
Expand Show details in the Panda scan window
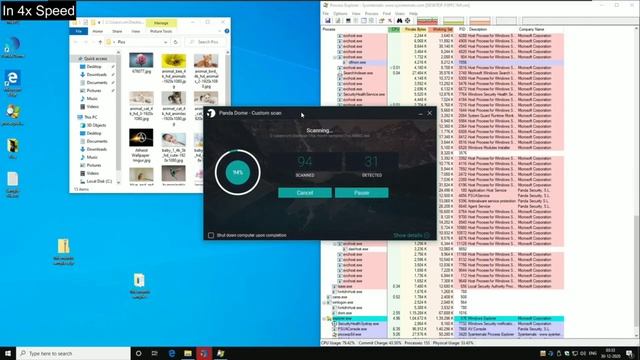411,236
